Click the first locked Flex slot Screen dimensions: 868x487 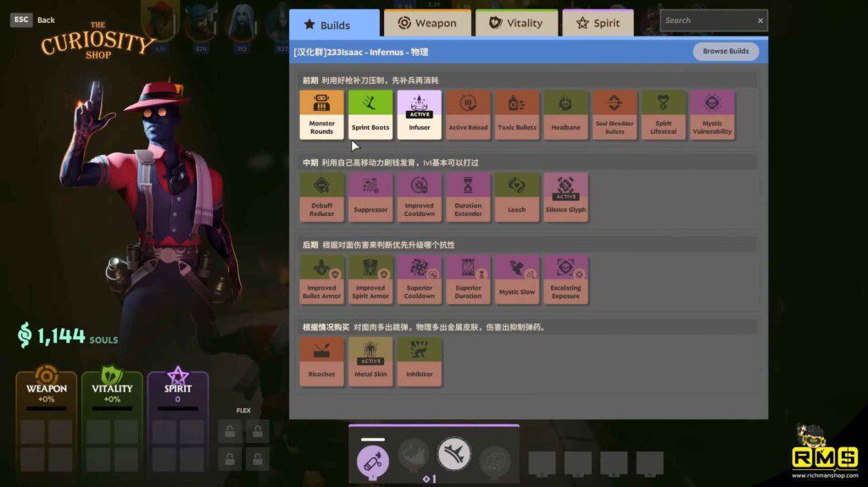(x=229, y=431)
